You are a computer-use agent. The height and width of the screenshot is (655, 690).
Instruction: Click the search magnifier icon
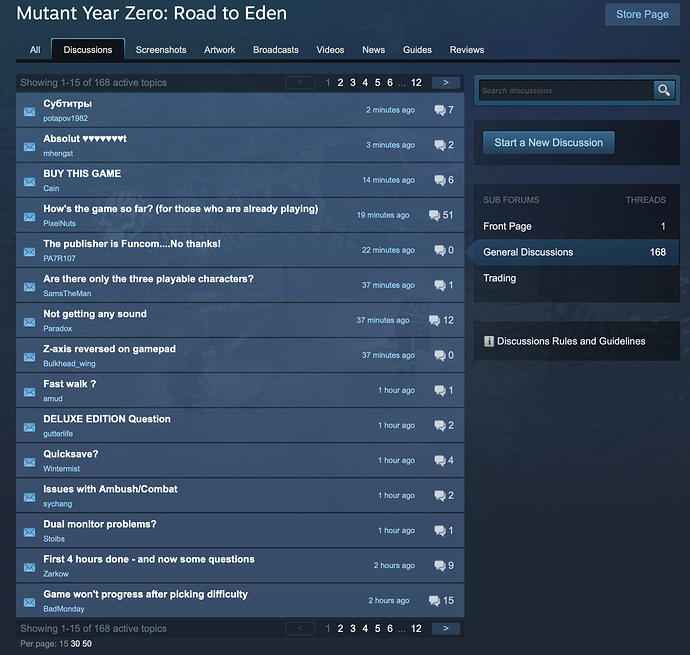point(664,90)
